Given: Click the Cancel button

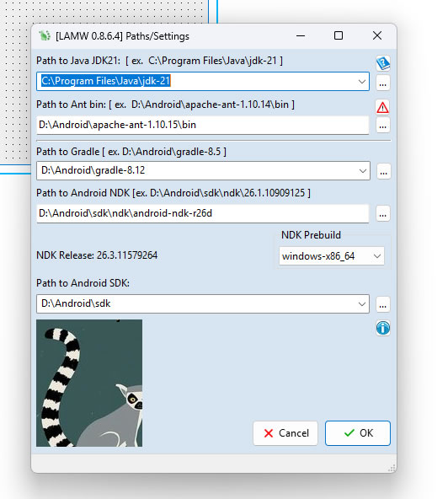Looking at the screenshot, I should (x=285, y=433).
